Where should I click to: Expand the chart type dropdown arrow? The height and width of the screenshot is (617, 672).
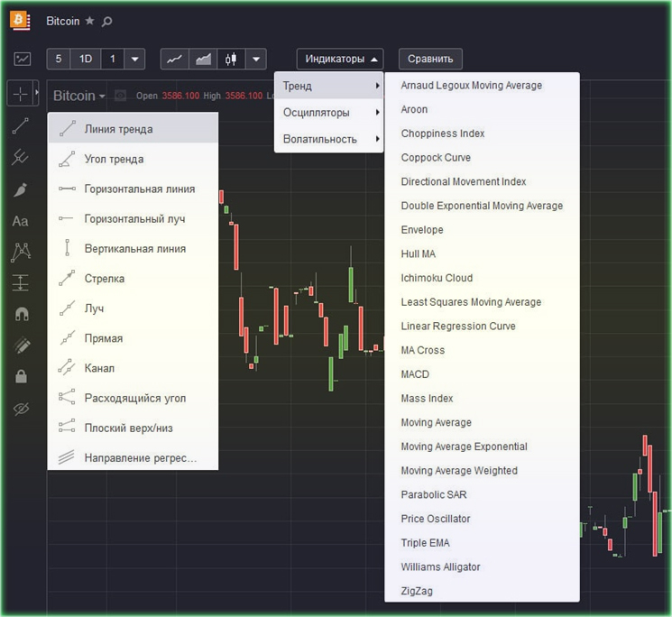(256, 60)
